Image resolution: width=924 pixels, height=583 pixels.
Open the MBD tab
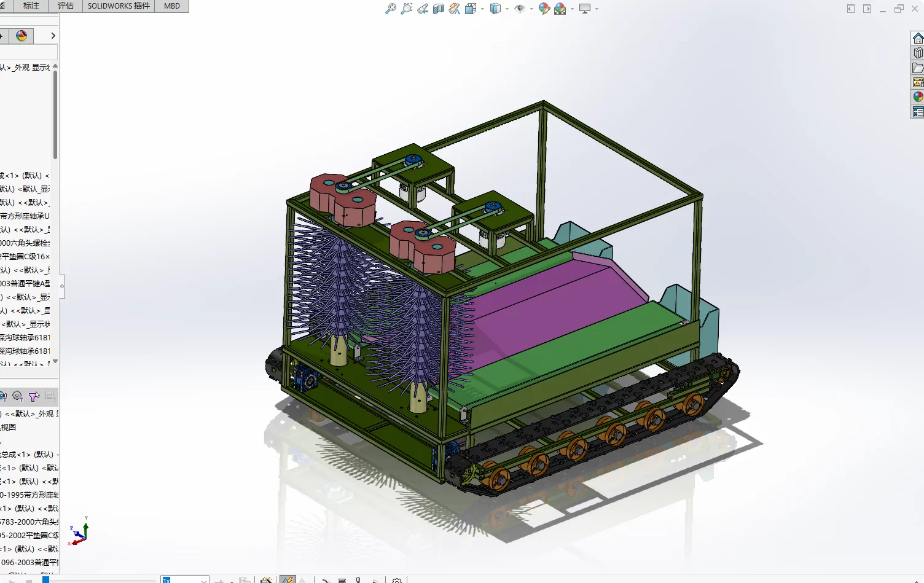pos(172,6)
